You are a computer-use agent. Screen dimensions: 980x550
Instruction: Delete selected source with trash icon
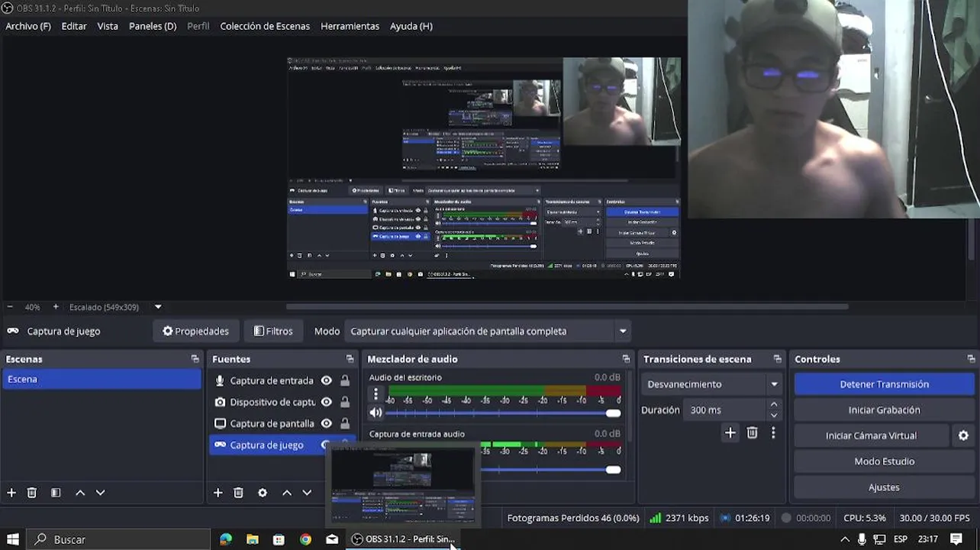coord(238,493)
